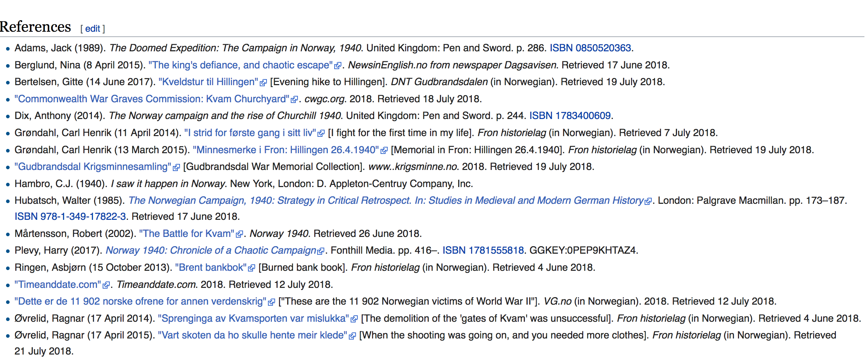868x362 pixels.
Task: Click external link icon after Kvam Churchyard citation
Action: [x=294, y=100]
